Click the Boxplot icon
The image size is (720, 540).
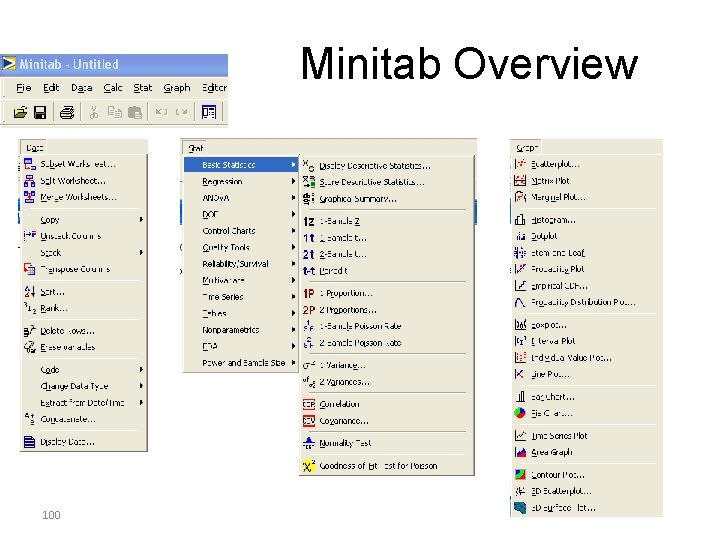point(520,325)
